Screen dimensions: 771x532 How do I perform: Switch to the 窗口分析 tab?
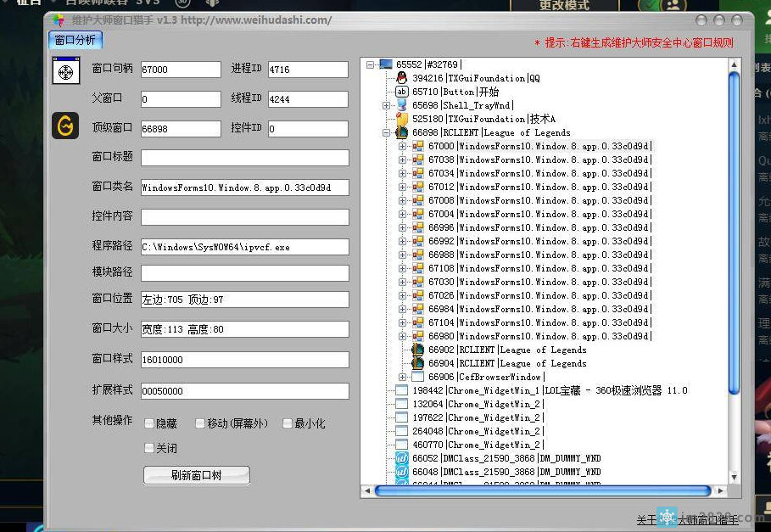pyautogui.click(x=75, y=40)
